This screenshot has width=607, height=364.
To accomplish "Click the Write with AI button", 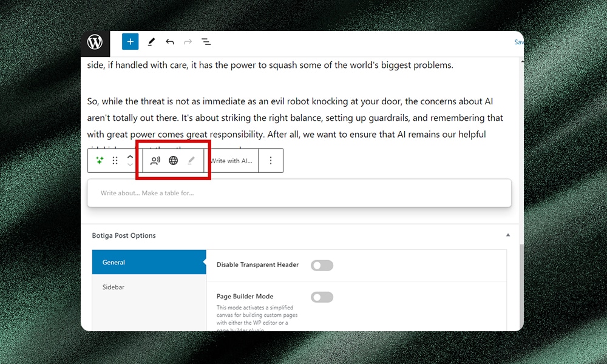I will point(231,161).
